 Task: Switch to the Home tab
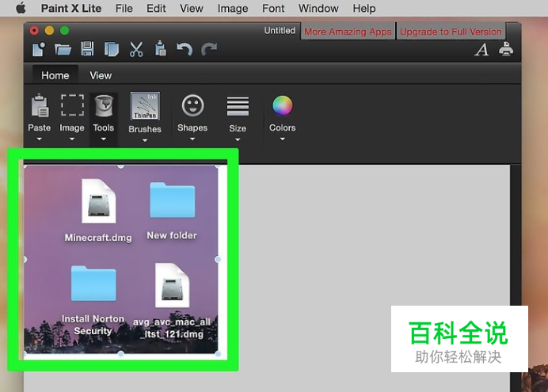click(55, 75)
